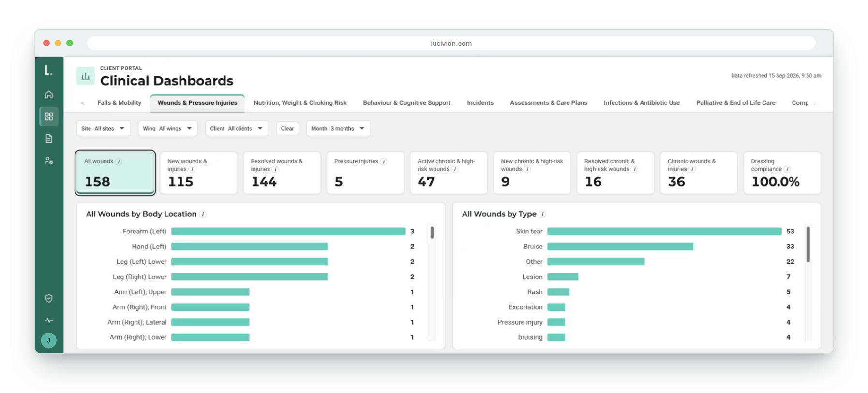Open the Palliative & End of Life Care tab
868x393 pixels.
click(x=735, y=103)
